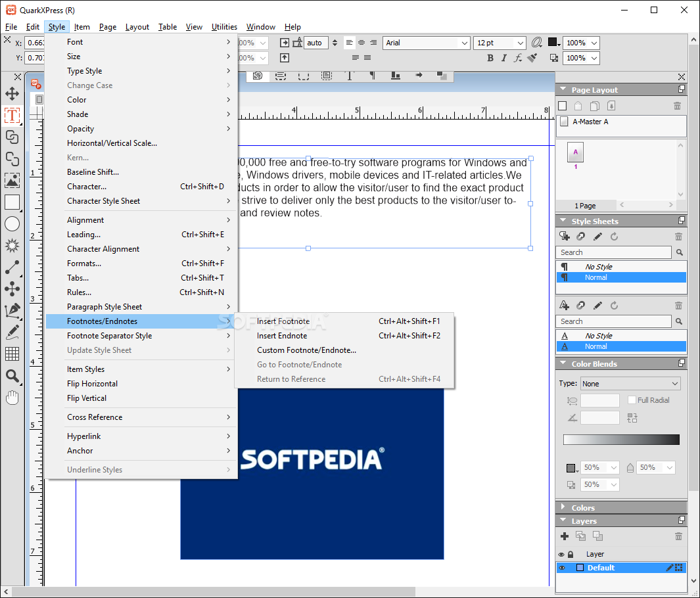The height and width of the screenshot is (598, 700).
Task: Select the Default layer row
Action: click(621, 568)
